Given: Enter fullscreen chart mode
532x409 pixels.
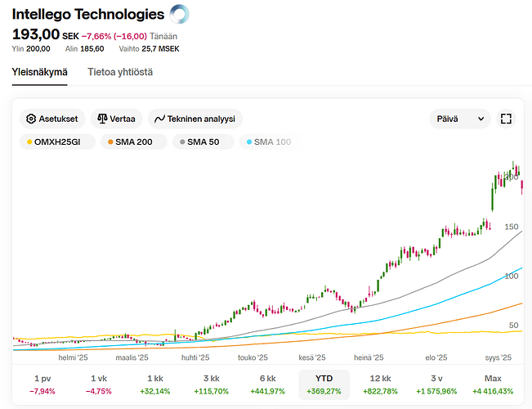Looking at the screenshot, I should point(506,119).
